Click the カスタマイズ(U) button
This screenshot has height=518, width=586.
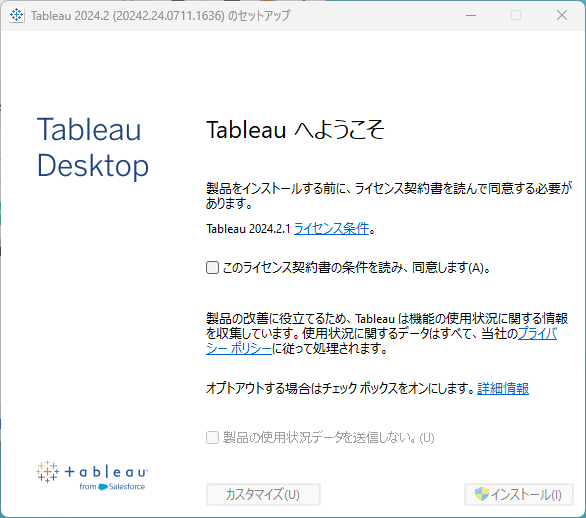pyautogui.click(x=263, y=494)
